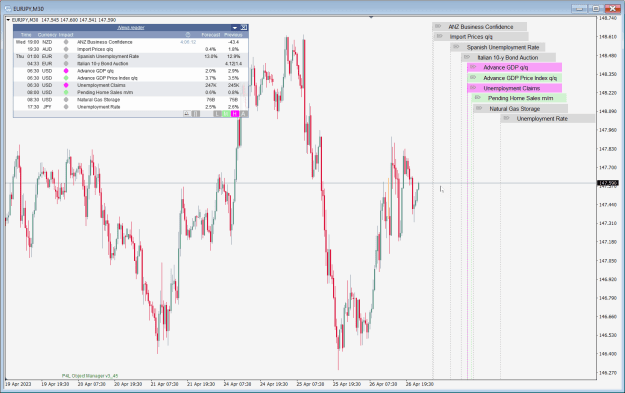Sort by the Time column header
Image resolution: width=625 pixels, height=393 pixels.
[26, 35]
